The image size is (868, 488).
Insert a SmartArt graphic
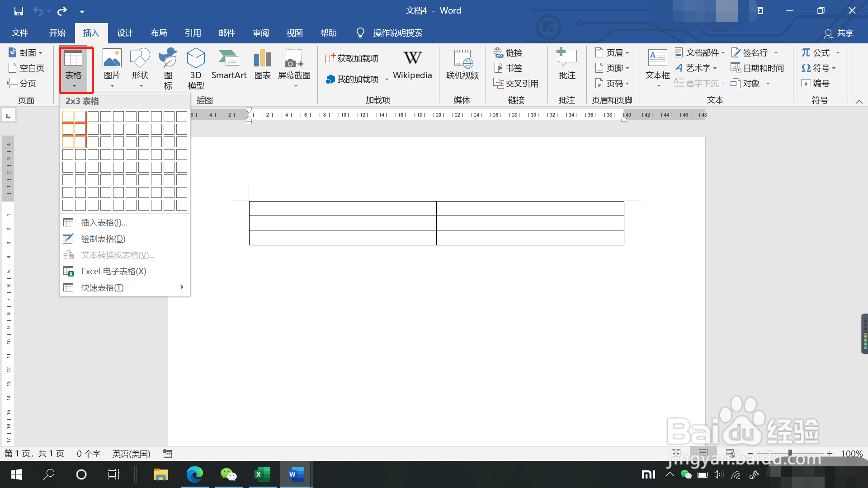[229, 65]
